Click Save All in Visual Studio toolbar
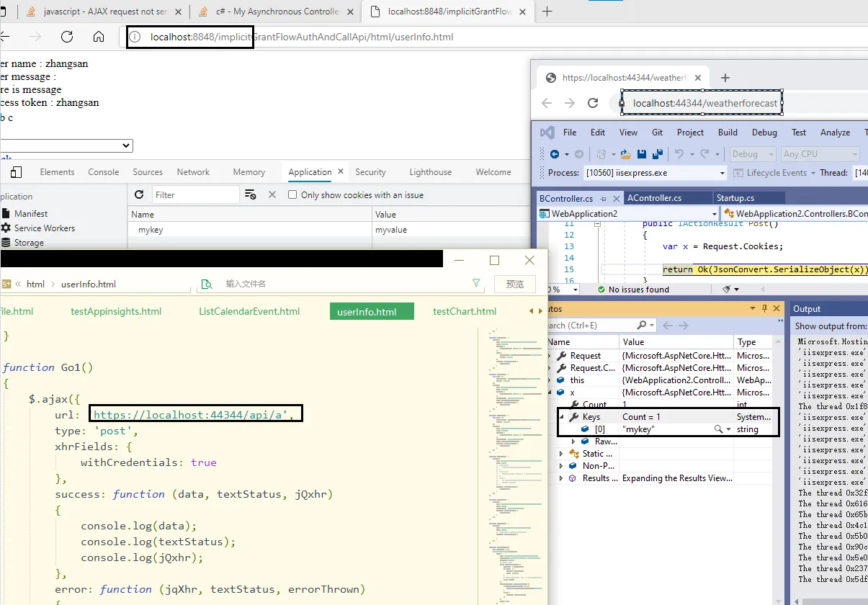This screenshot has width=868, height=605. click(x=657, y=154)
